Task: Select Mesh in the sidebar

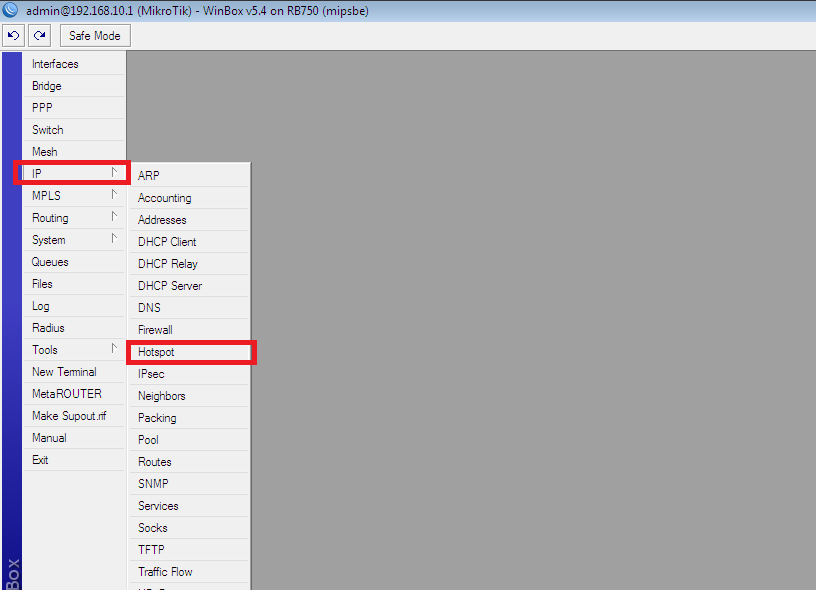Action: pyautogui.click(x=74, y=151)
